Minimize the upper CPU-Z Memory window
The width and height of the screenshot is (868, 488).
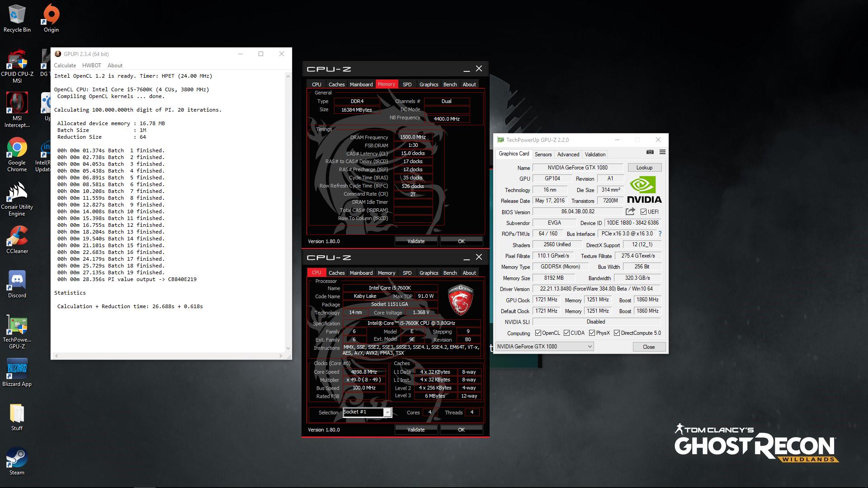466,70
